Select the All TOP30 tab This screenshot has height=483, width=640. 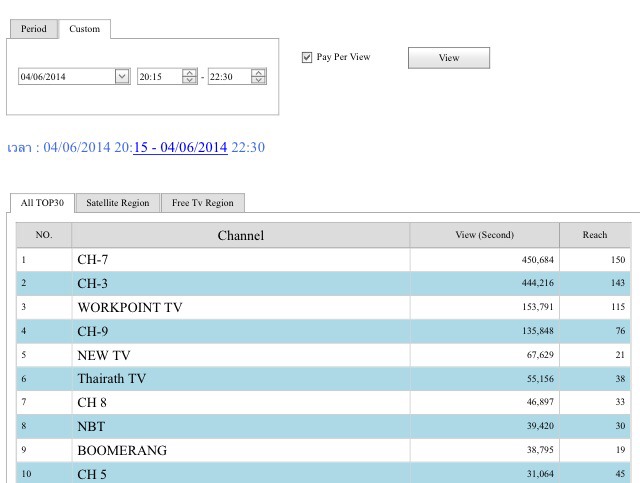click(42, 203)
